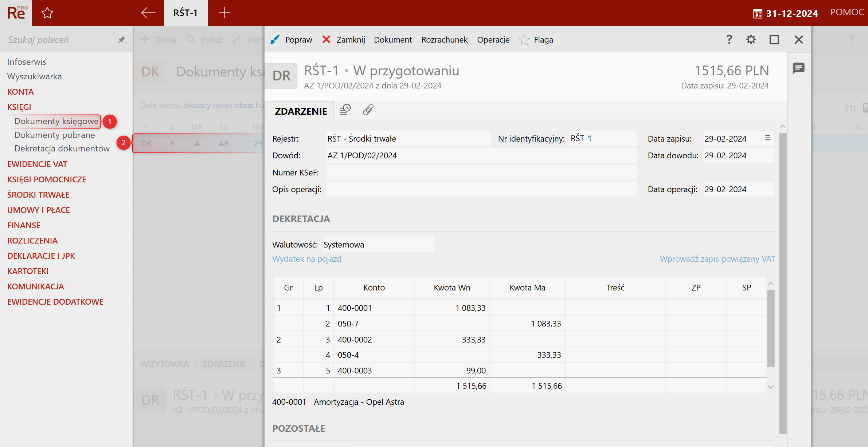Pin the command search panel
This screenshot has height=447, width=868.
coord(121,40)
